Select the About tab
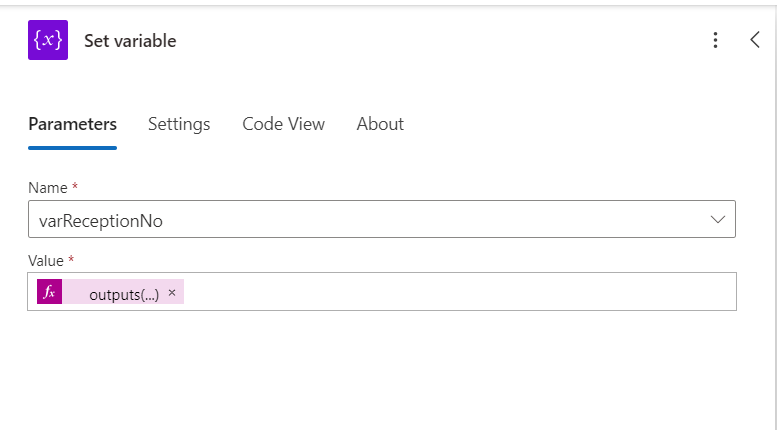 pos(380,124)
